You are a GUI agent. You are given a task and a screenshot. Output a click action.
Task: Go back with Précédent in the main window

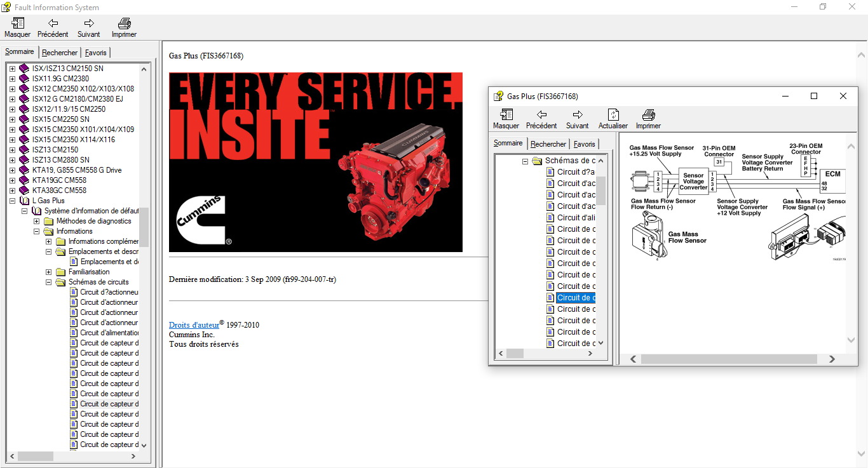[x=53, y=28]
